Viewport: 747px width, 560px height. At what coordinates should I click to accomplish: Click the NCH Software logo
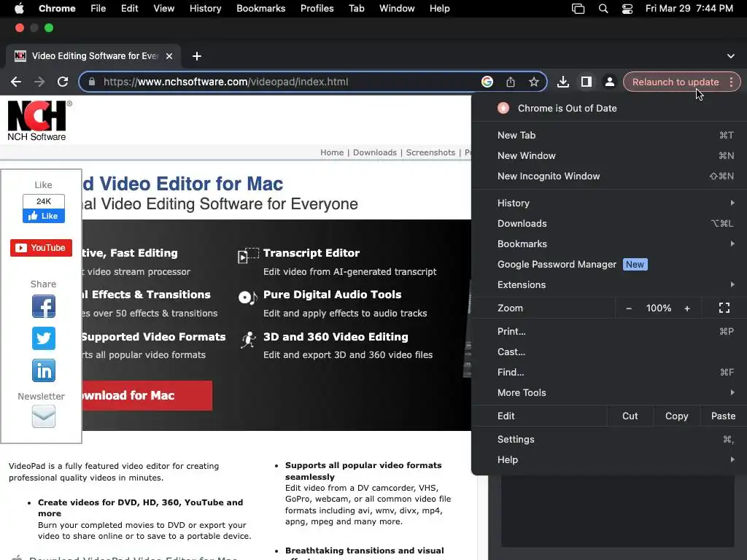(39, 120)
